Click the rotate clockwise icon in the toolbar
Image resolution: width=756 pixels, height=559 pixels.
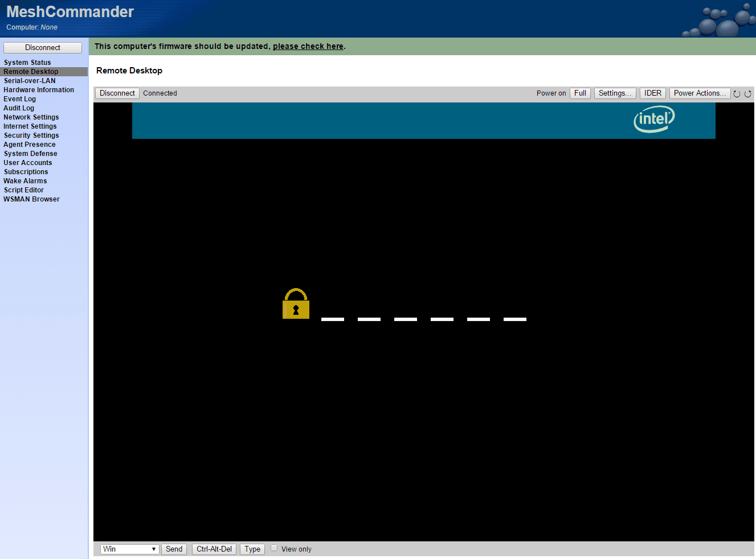[748, 94]
